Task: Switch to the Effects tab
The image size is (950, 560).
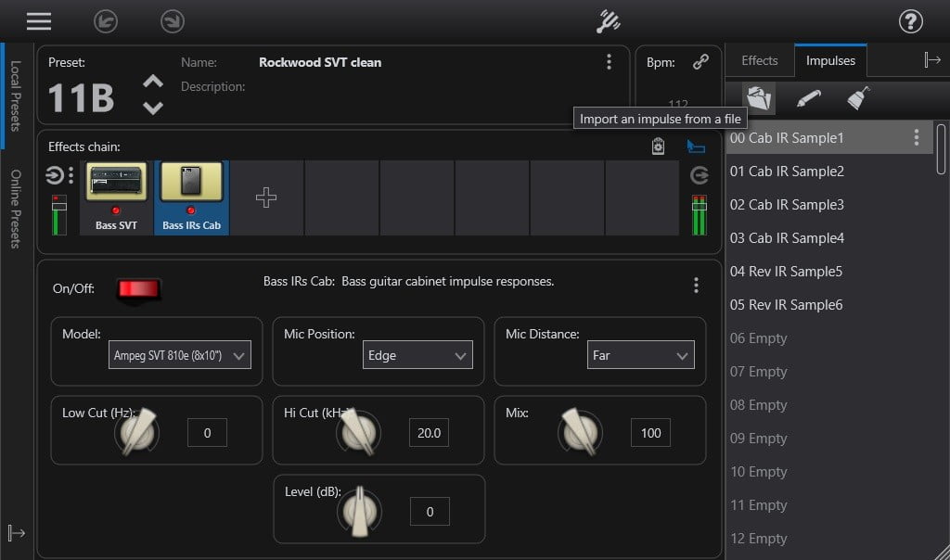Action: 759,60
